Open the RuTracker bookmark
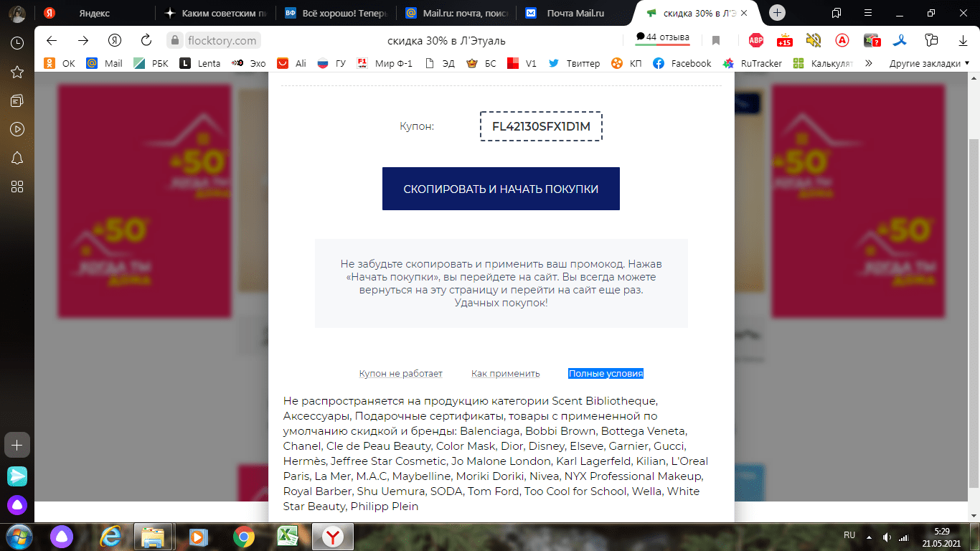Screen dimensions: 980x551 (753, 63)
